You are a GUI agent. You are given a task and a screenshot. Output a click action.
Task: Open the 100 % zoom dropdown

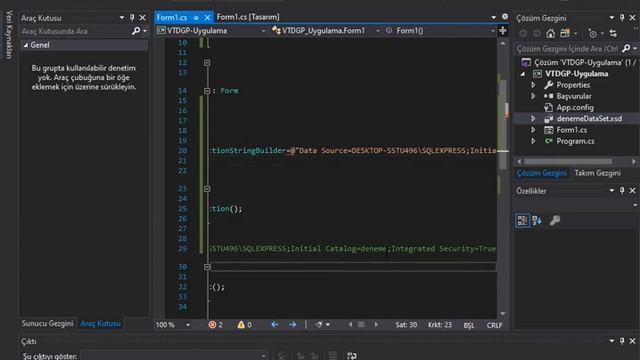188,325
